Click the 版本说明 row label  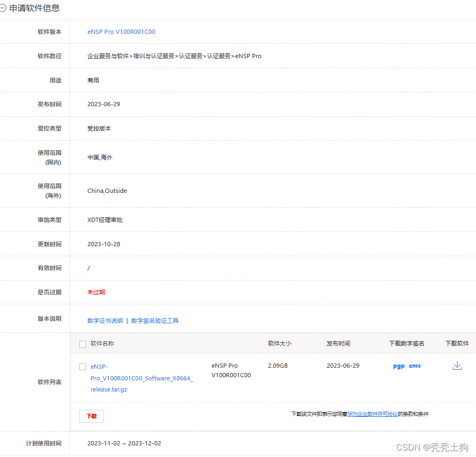coord(50,319)
